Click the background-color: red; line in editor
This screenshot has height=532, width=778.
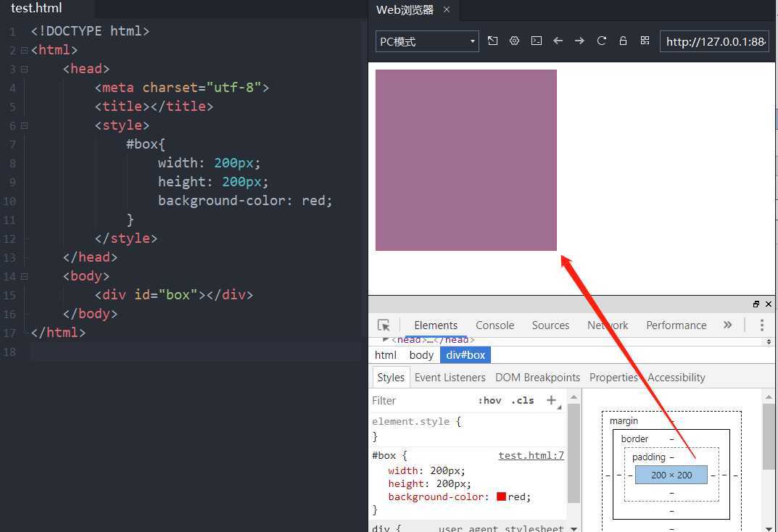[245, 201]
